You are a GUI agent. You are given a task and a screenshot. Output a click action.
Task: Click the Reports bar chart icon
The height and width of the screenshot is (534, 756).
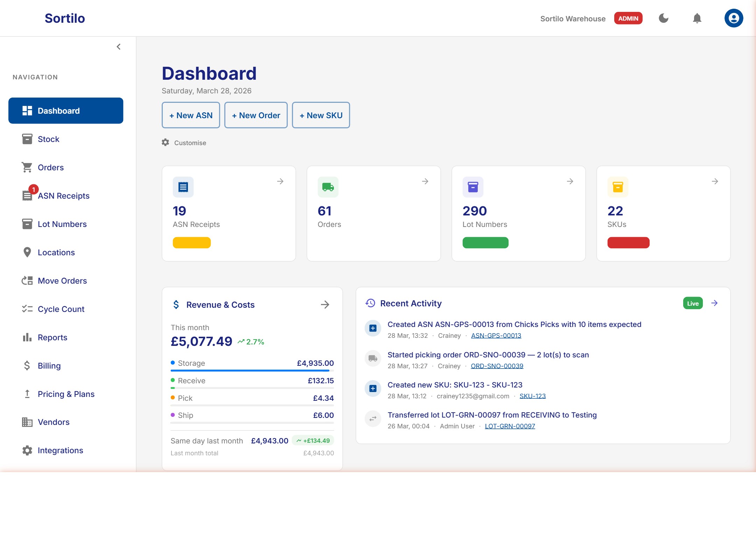click(x=27, y=337)
